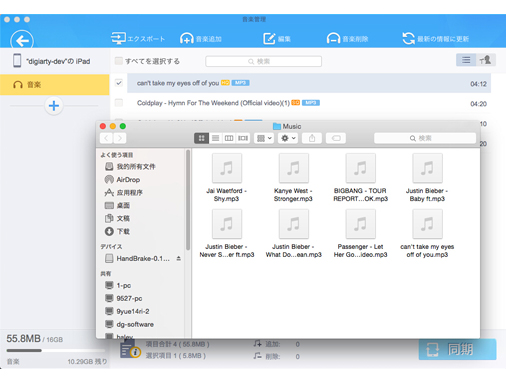Focus the Finder search field

tap(425, 138)
